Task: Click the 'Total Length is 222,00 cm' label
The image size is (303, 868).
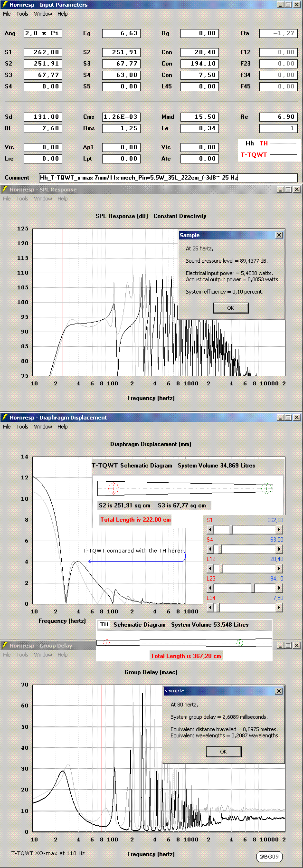Action: [135, 520]
